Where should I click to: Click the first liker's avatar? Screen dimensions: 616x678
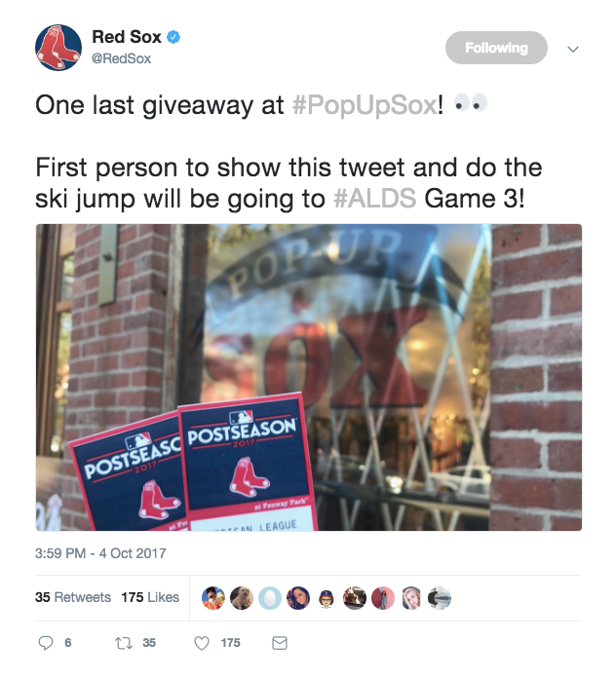point(213,598)
